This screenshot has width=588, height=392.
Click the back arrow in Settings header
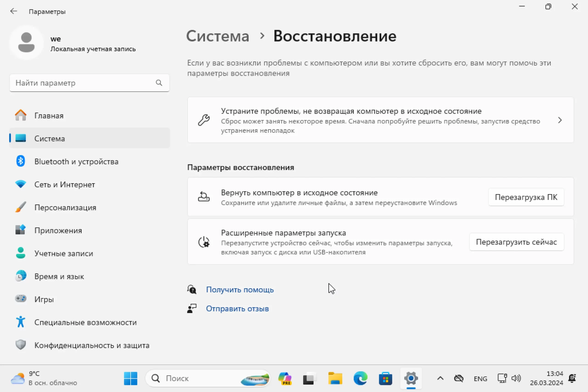pos(14,11)
